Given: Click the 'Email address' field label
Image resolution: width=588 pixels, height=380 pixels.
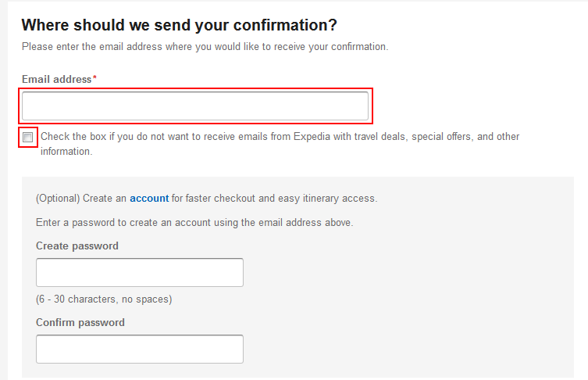Looking at the screenshot, I should click(x=56, y=80).
